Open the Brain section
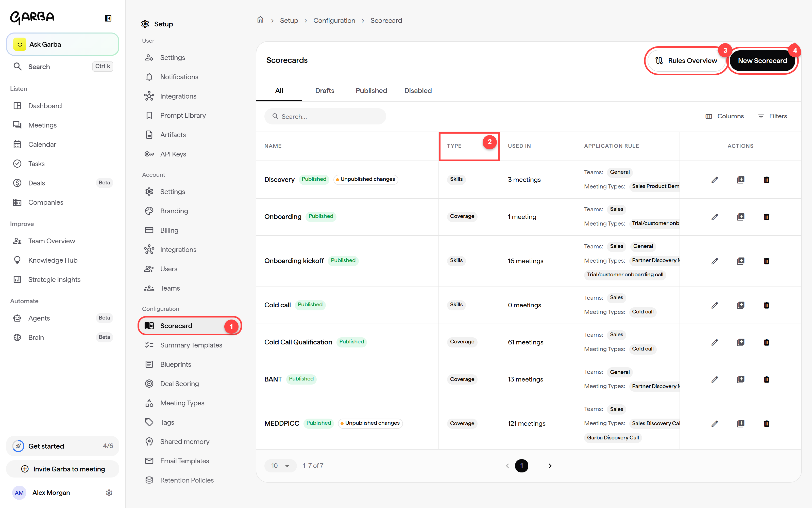Image resolution: width=812 pixels, height=508 pixels. [x=63, y=337]
